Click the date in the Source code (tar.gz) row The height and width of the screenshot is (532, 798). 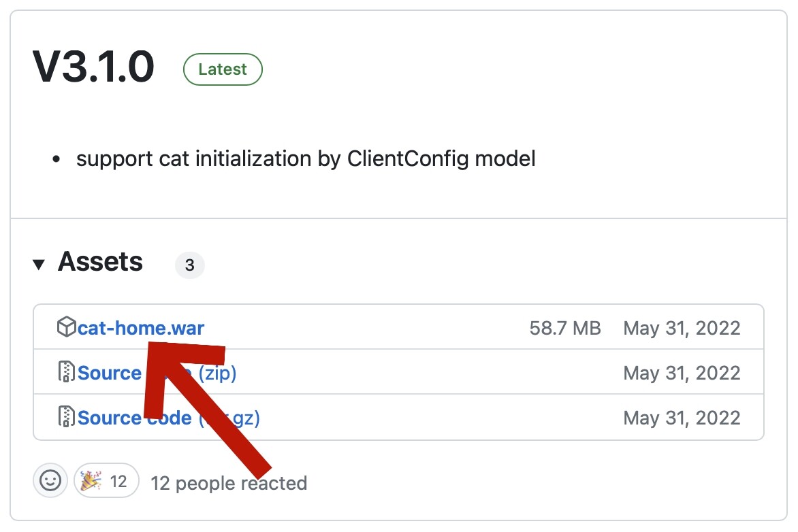point(682,417)
